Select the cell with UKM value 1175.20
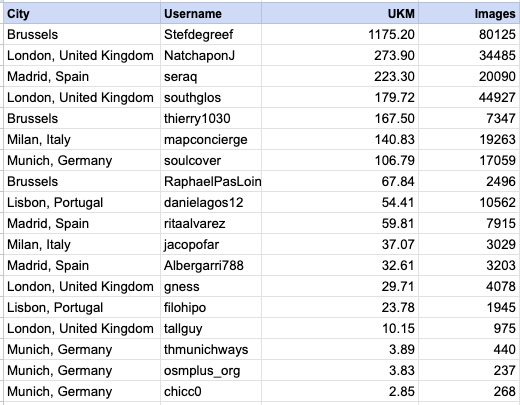 340,34
